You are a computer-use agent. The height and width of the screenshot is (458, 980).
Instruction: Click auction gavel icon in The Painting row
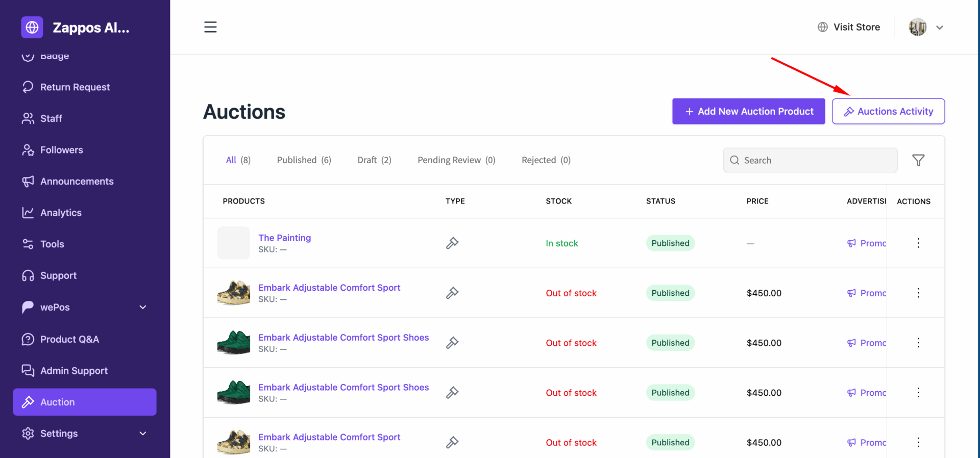(452, 243)
